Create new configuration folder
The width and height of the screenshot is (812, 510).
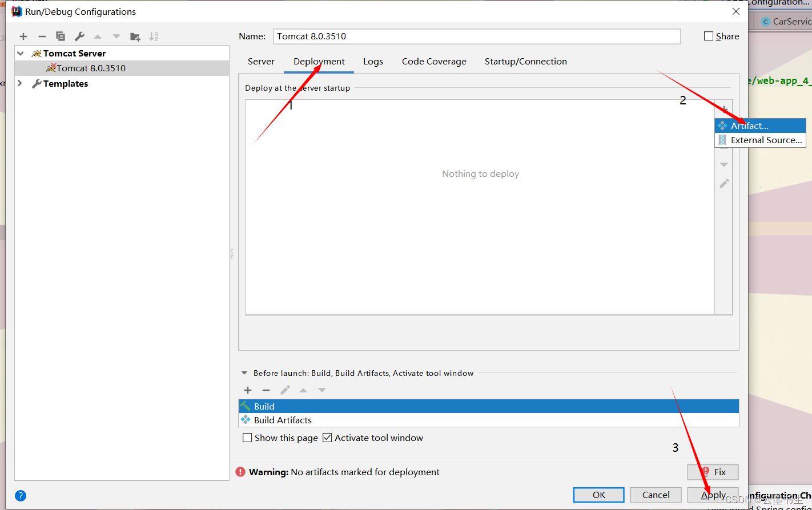click(135, 37)
